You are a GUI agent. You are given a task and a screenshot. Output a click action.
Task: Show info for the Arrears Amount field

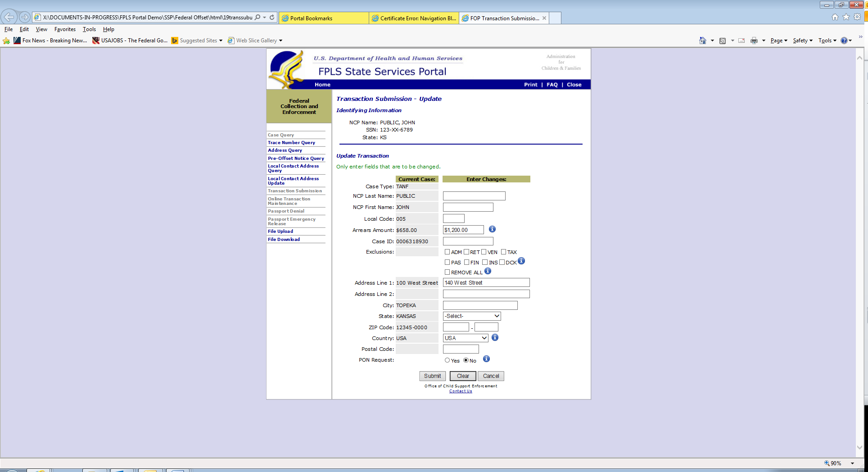point(492,229)
